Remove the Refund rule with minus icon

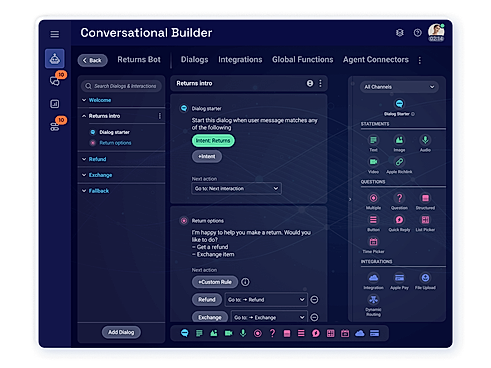314,300
